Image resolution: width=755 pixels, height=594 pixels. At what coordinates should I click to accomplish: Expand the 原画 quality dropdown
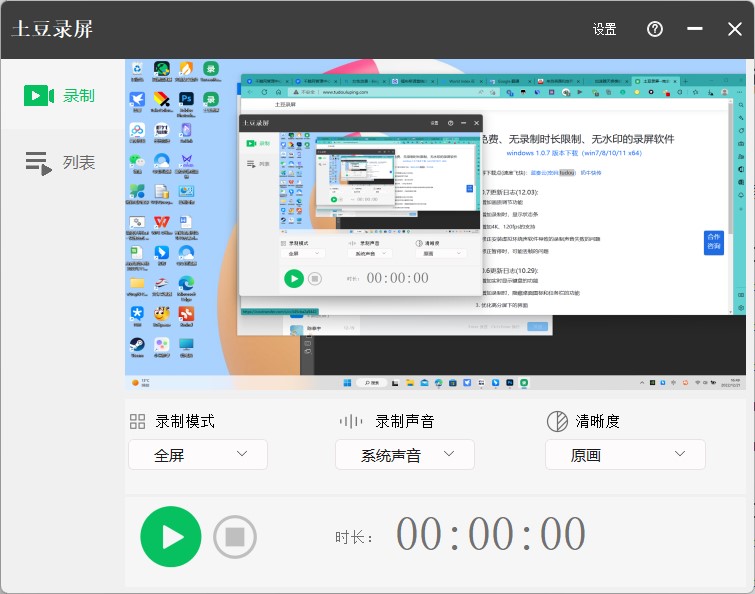click(625, 454)
